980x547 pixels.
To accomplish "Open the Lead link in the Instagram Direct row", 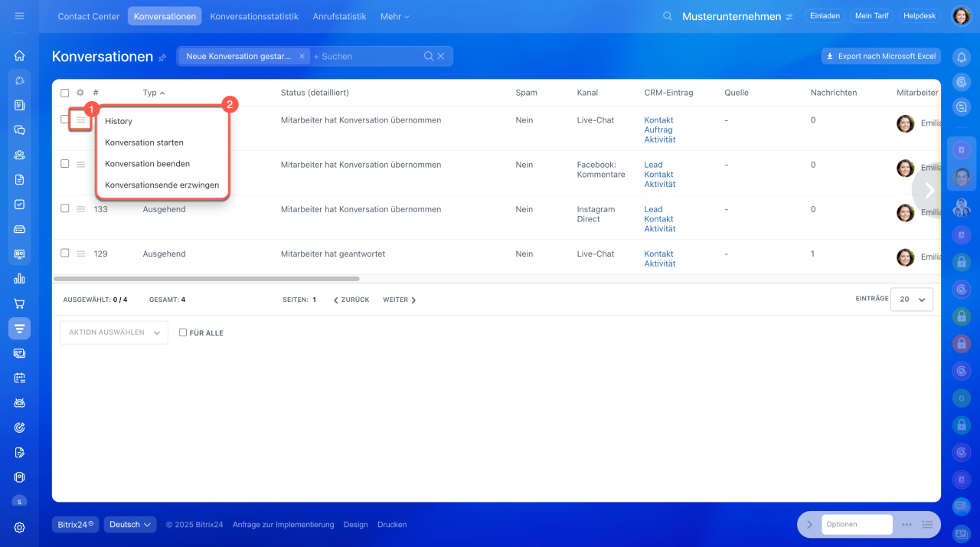I will click(x=653, y=209).
